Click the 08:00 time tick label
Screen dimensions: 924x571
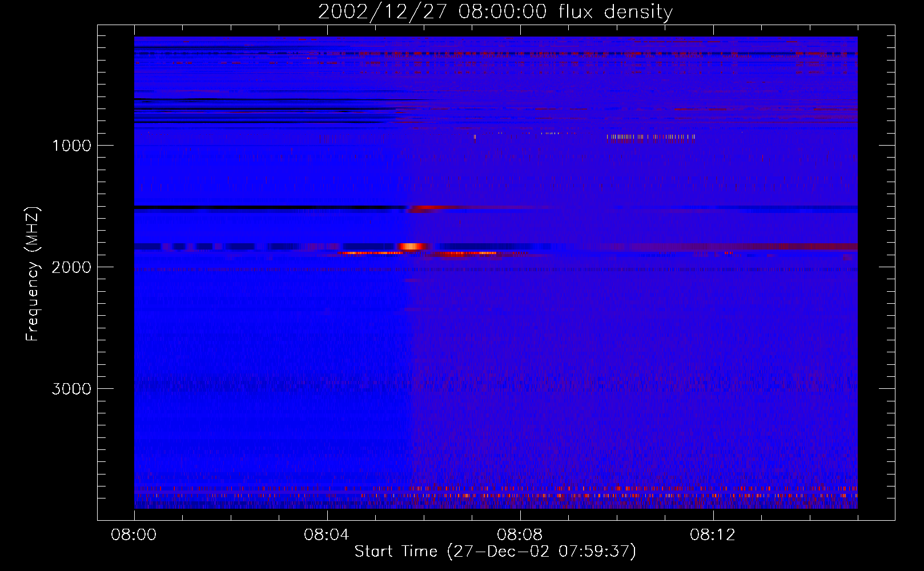pyautogui.click(x=134, y=535)
